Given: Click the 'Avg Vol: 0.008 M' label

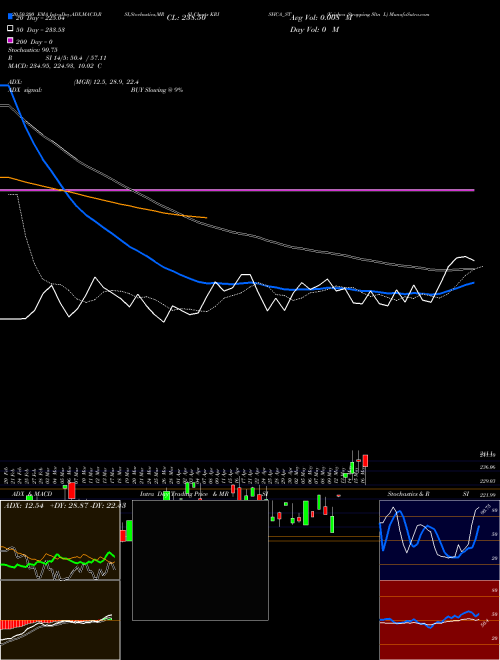Looking at the screenshot, I should tap(321, 18).
